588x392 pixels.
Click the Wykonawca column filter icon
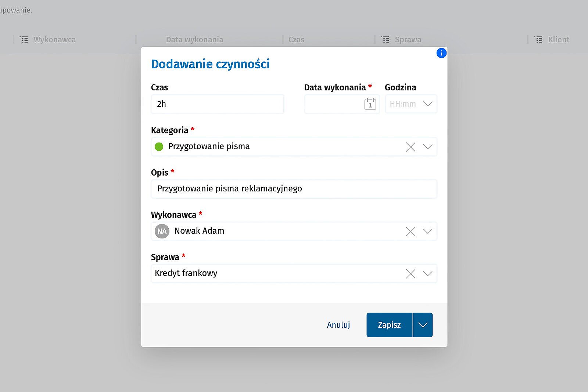(24, 40)
